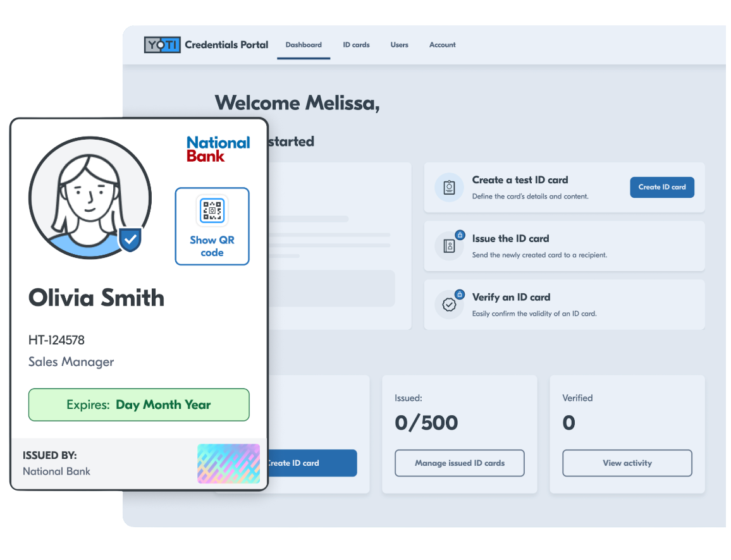Viewport: 731px width, 560px height.
Task: Open the Dashboard tab
Action: pos(304,45)
